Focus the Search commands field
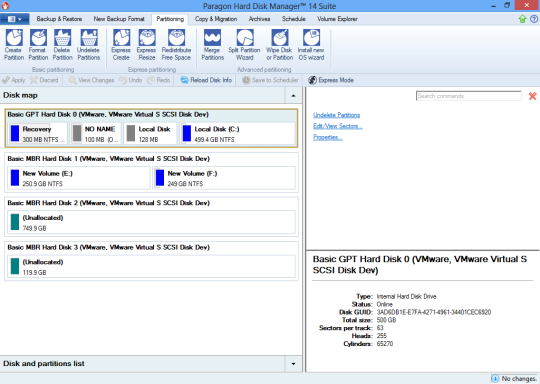This screenshot has width=540, height=384. pos(468,96)
